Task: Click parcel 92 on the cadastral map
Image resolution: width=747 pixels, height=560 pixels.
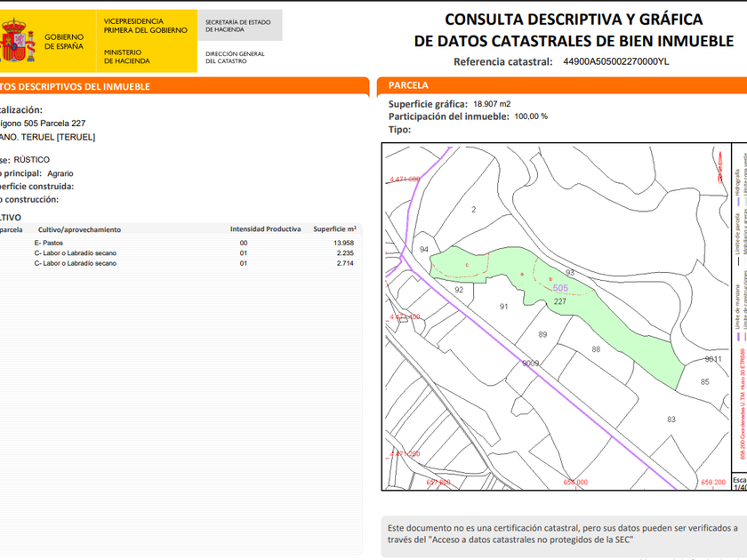Action: click(459, 290)
